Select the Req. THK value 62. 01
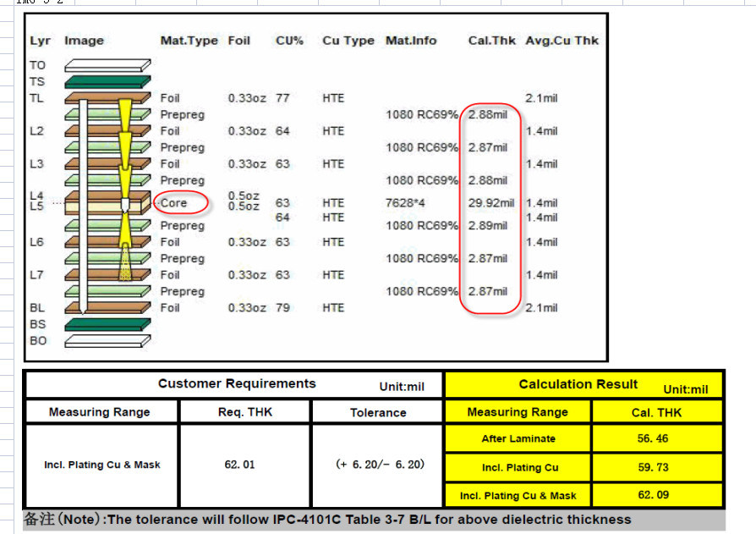Image resolution: width=756 pixels, height=534 pixels. click(245, 465)
